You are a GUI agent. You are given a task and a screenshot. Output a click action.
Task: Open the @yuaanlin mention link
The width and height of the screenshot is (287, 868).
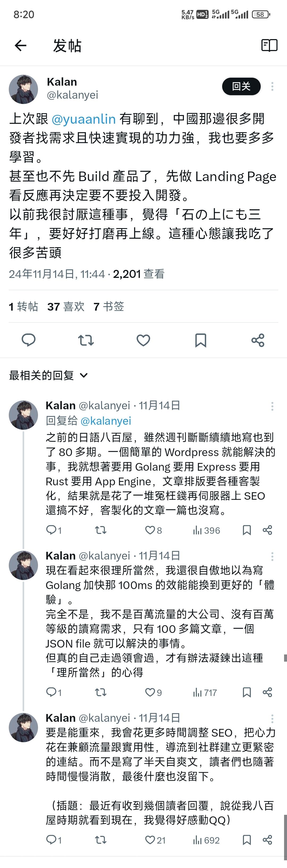(83, 119)
